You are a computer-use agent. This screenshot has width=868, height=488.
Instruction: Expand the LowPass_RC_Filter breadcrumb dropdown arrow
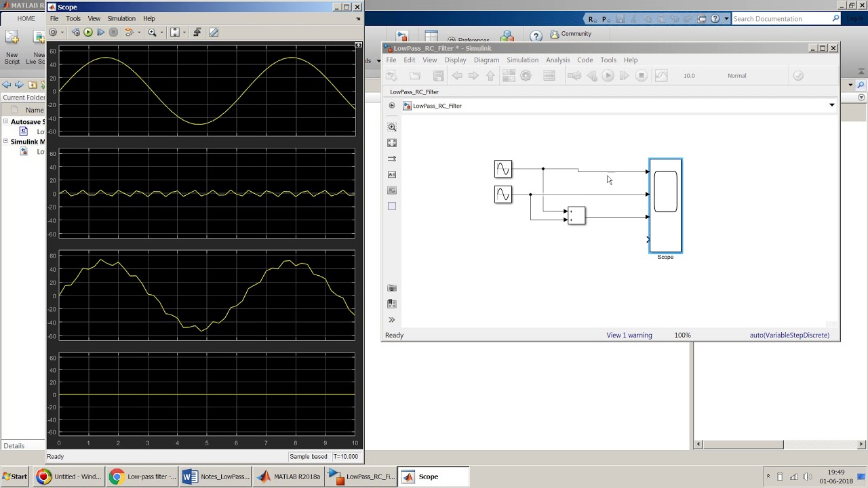(x=831, y=105)
